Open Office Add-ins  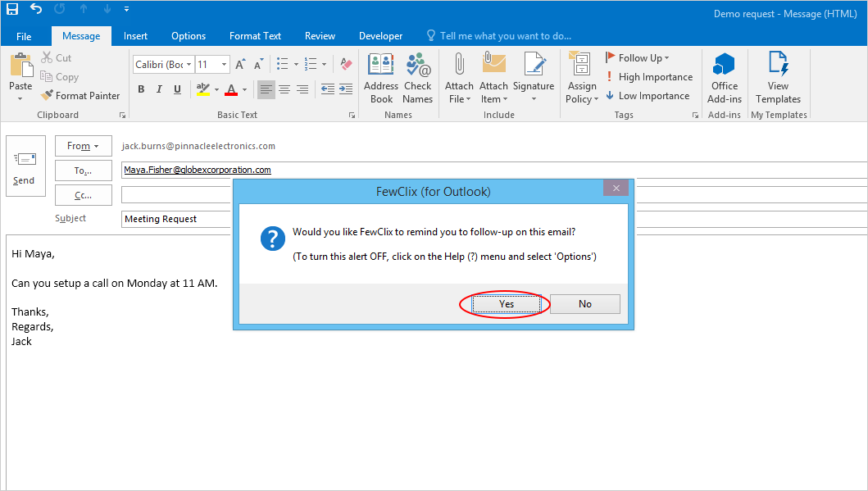point(724,79)
